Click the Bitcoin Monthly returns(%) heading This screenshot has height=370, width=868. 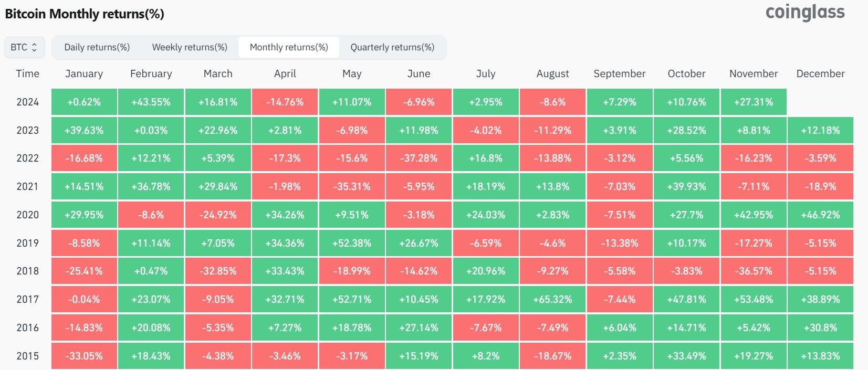coord(85,14)
